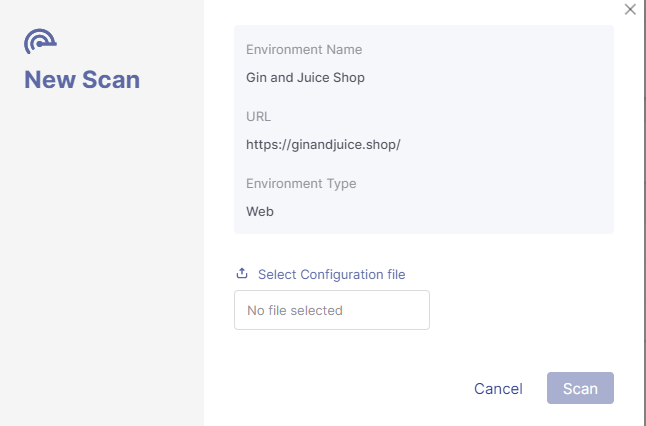Cancel the new scan
Viewport: 646px width, 426px height.
[x=498, y=389]
